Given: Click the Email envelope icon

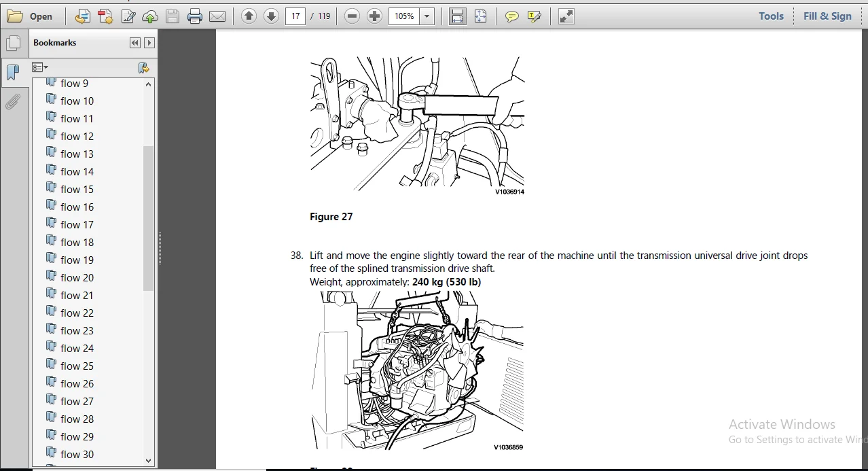Looking at the screenshot, I should click(217, 16).
